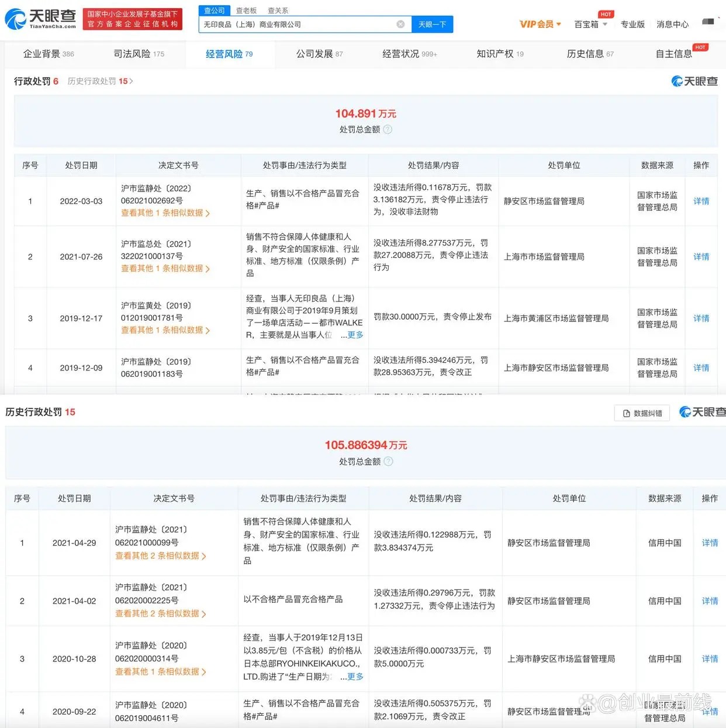This screenshot has height=728, width=726.
Task: Open the VIP会员 dropdown
Action: tap(540, 24)
